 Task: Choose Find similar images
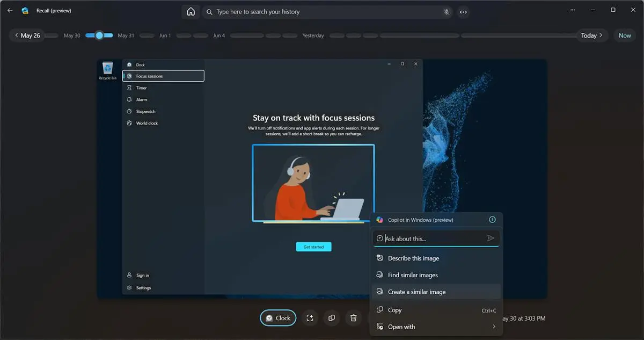pyautogui.click(x=413, y=275)
